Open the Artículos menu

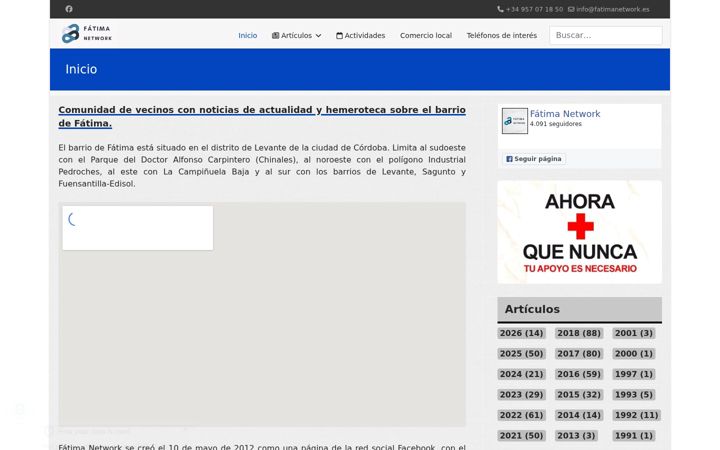click(296, 35)
